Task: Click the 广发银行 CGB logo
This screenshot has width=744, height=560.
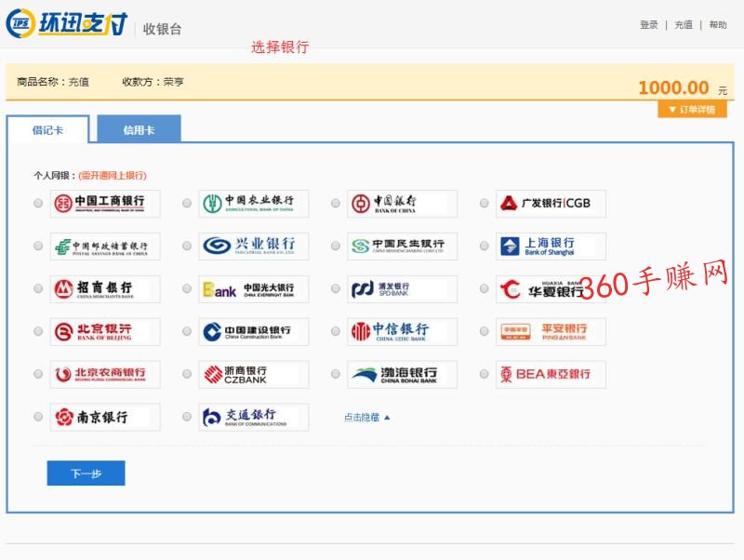Action: click(551, 204)
